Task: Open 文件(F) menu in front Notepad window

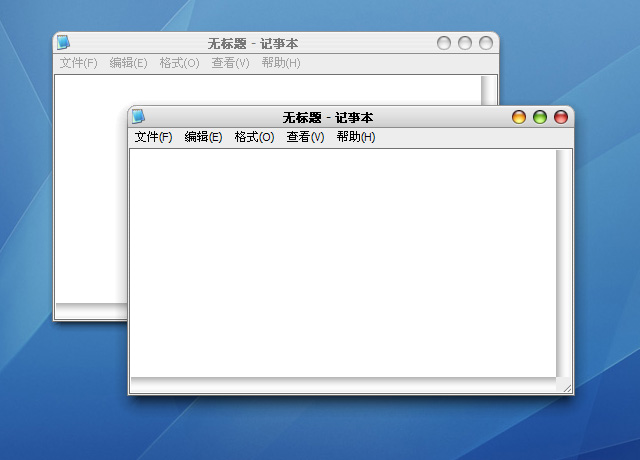Action: pos(153,137)
